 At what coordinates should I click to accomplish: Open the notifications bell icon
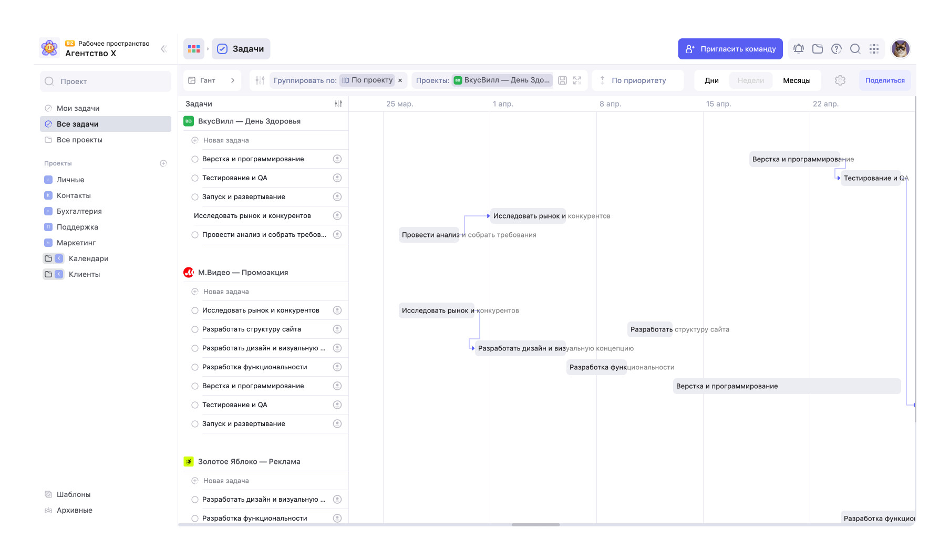[x=798, y=49]
